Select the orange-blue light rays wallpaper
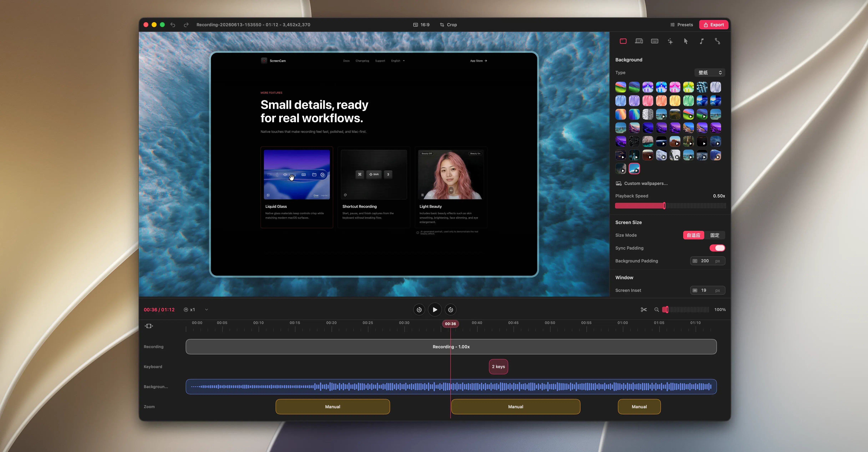 621,114
